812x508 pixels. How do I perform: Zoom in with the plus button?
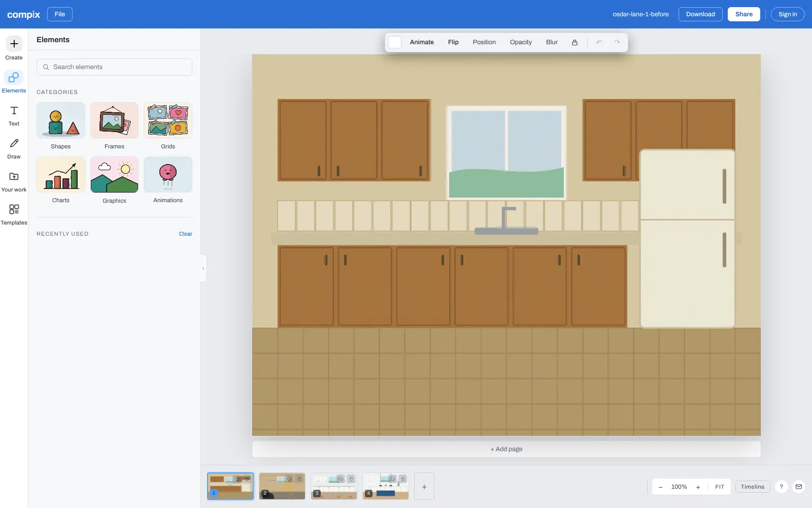point(698,487)
